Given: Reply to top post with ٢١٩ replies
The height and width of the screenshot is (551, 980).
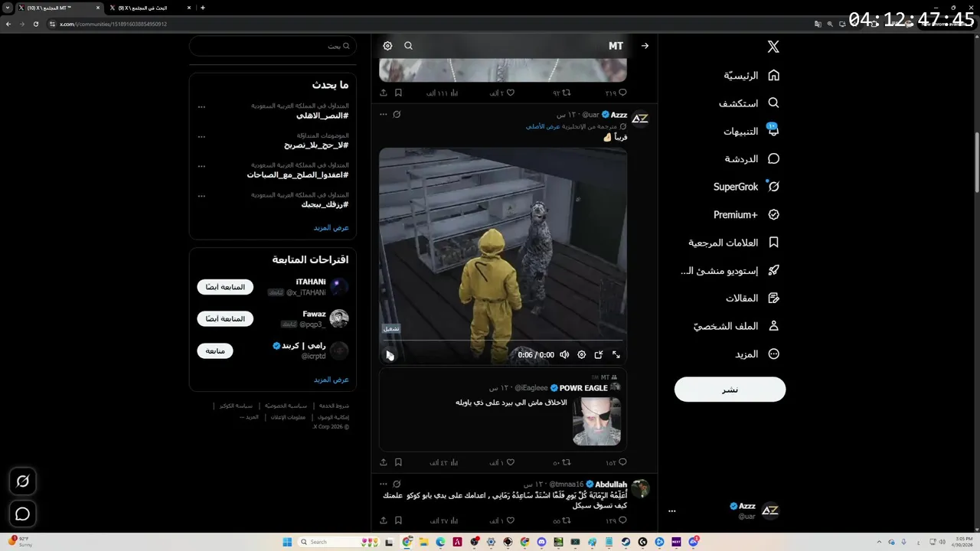Looking at the screenshot, I should coord(622,93).
